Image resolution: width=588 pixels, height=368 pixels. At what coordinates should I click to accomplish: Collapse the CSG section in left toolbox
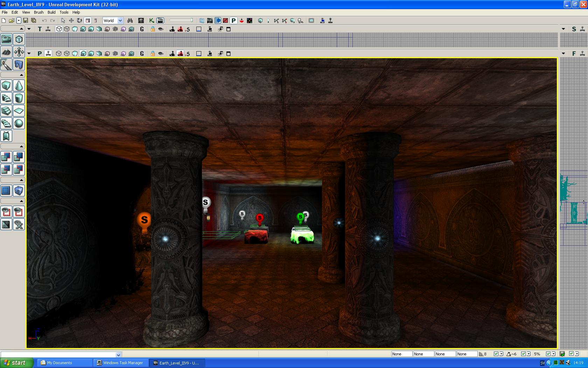pyautogui.click(x=13, y=146)
